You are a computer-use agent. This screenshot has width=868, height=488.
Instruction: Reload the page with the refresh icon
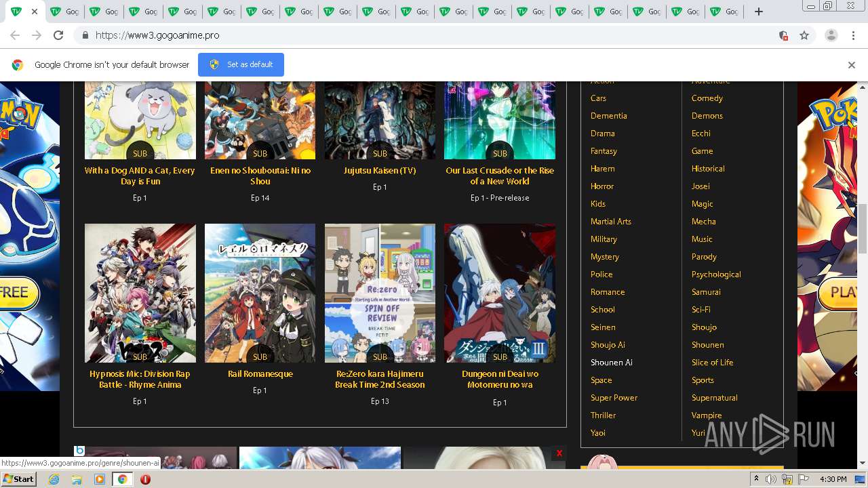(x=58, y=35)
